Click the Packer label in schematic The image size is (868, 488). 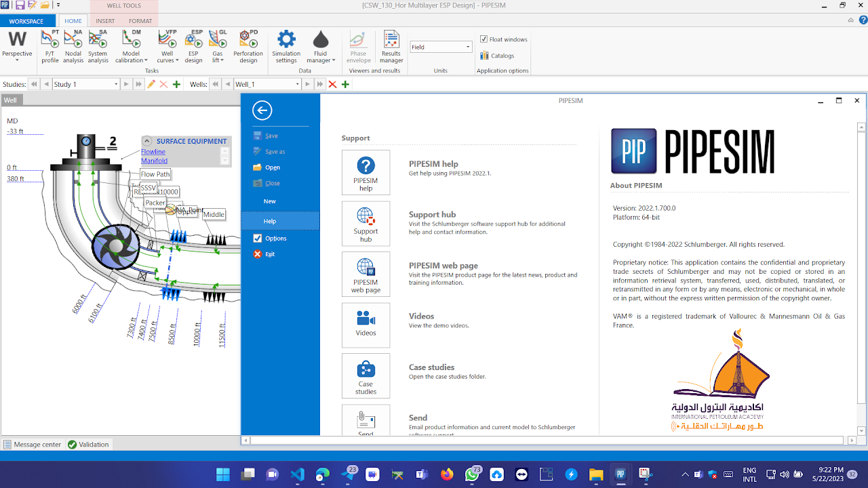[155, 203]
